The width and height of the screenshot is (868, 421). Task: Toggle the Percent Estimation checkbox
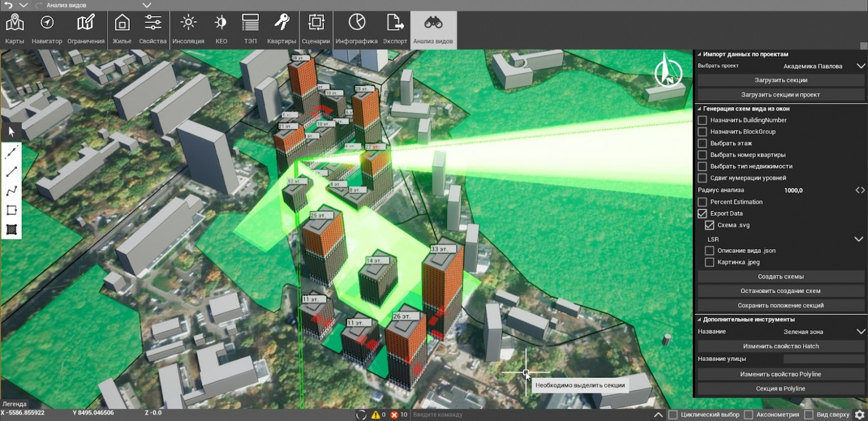[x=702, y=202]
